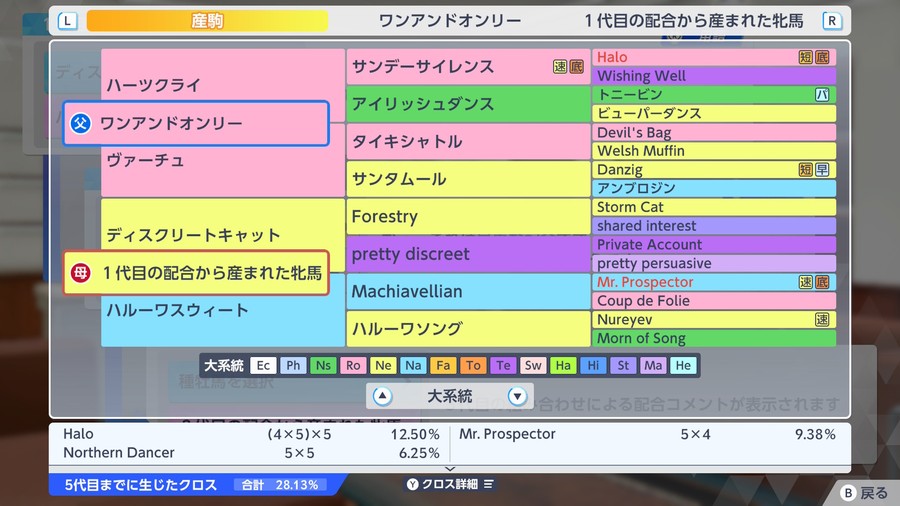This screenshot has height=506, width=900.
Task: Click the 合計 28.13% total value
Action: 281,485
